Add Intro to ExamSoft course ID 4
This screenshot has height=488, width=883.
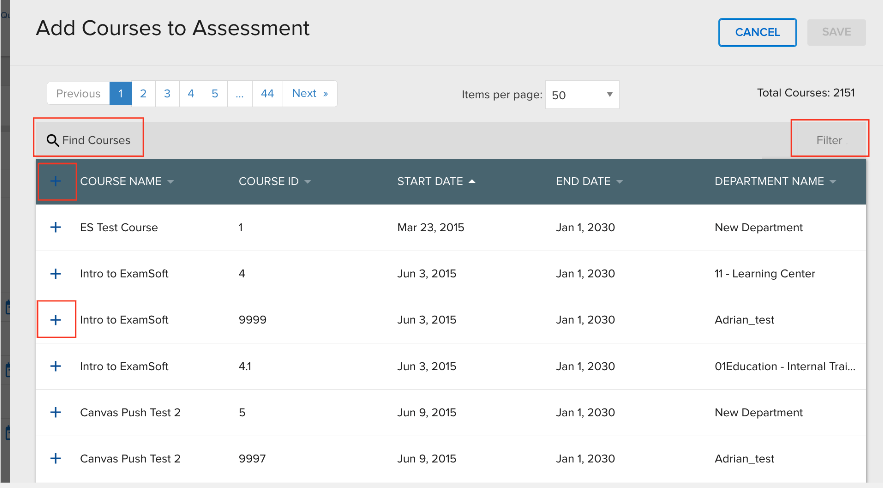[x=55, y=274]
